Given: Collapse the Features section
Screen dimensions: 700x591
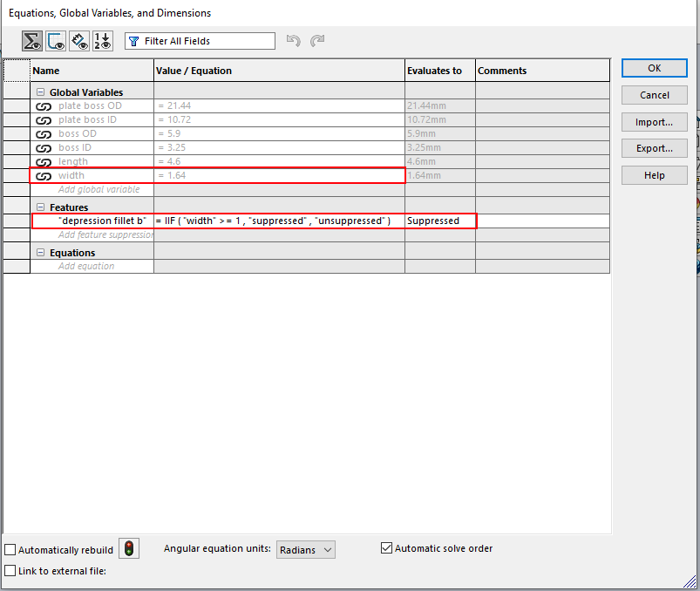Looking at the screenshot, I should click(x=40, y=207).
